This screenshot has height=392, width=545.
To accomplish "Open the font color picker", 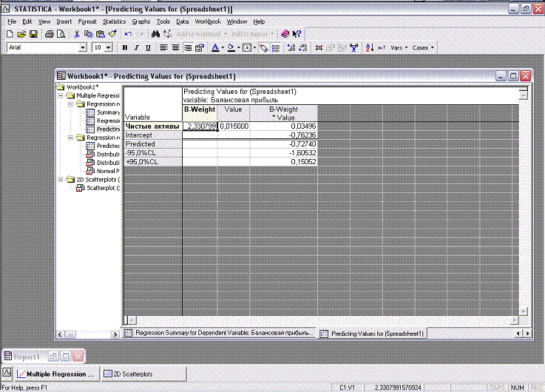I will coord(223,47).
